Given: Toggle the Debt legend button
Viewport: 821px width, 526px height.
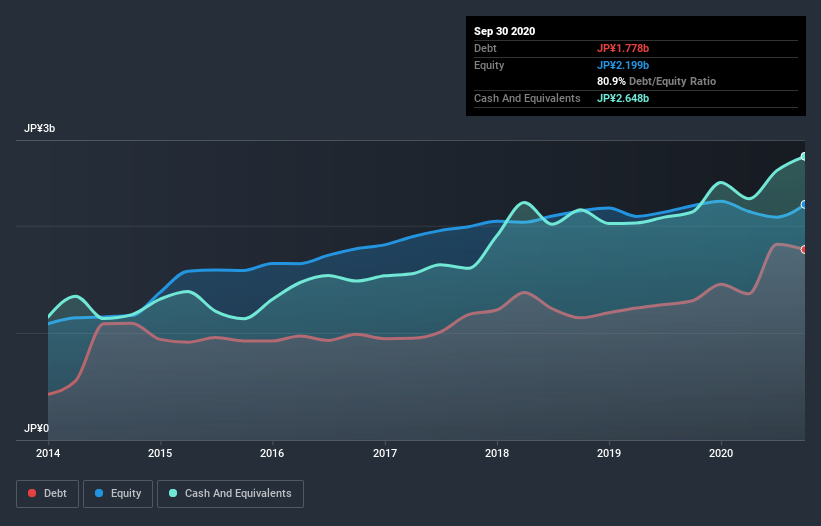Looking at the screenshot, I should pyautogui.click(x=47, y=494).
